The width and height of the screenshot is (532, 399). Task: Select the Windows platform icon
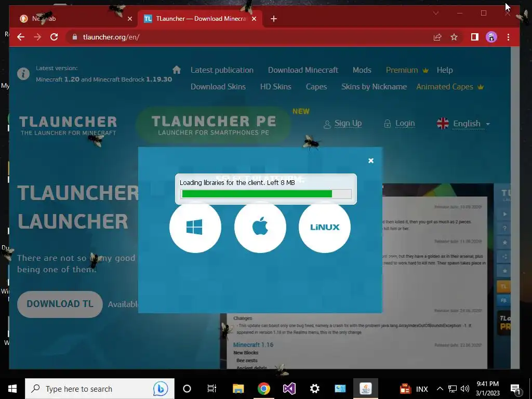[195, 227]
